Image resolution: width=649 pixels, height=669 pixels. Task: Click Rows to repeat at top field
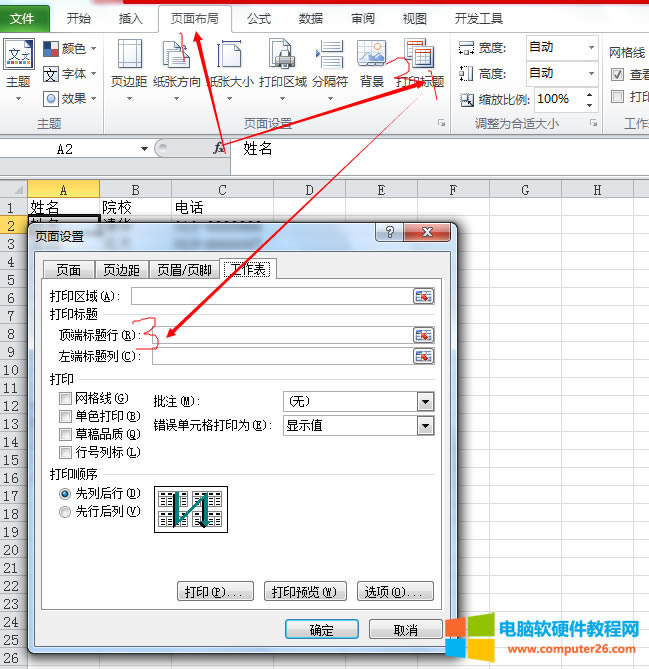coord(282,335)
